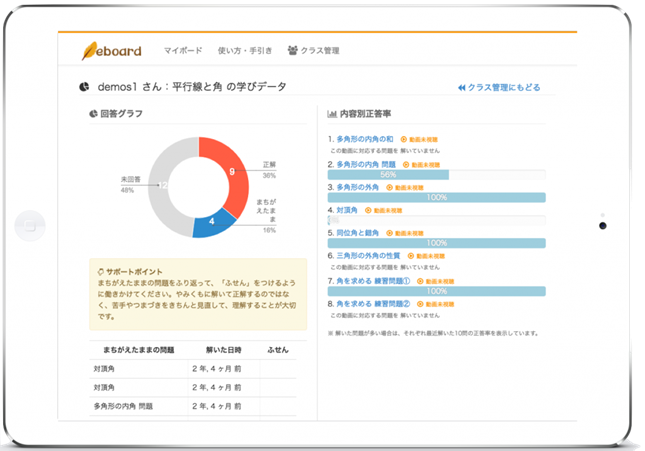The width and height of the screenshot is (645, 451).
Task: Select 多角形の内角 問題 row in mistakes table
Action: pos(123,407)
